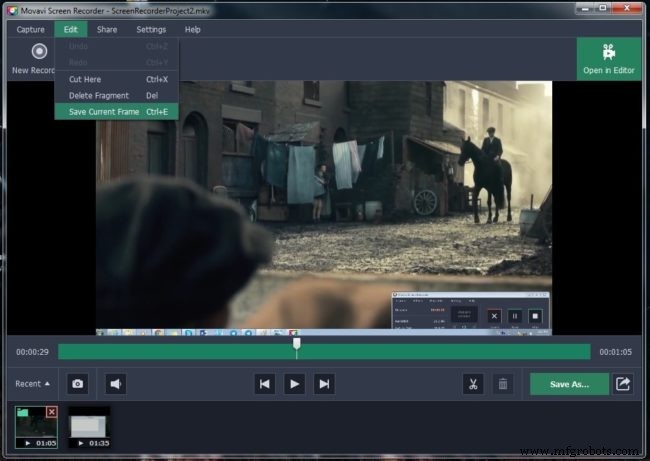
Task: Jump to next frame
Action: (x=324, y=384)
